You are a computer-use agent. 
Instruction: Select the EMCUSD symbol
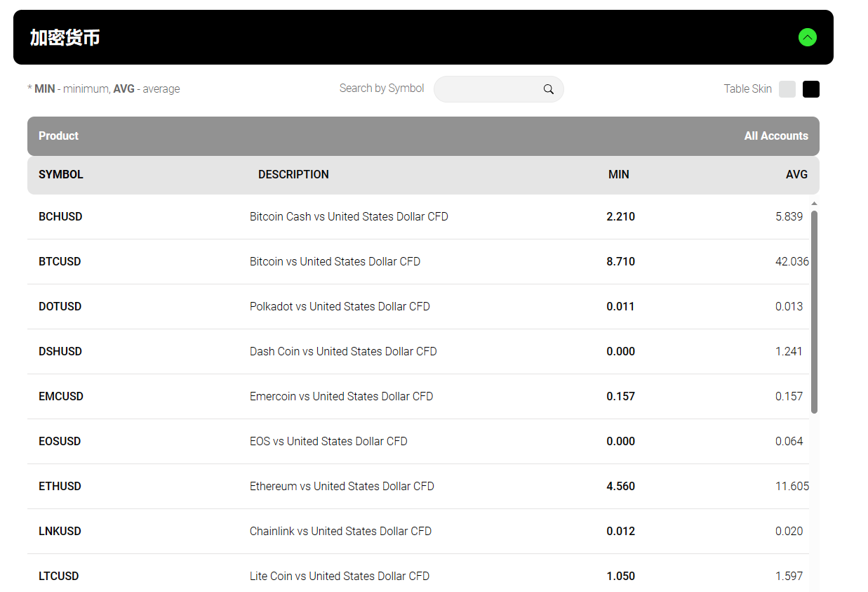pyautogui.click(x=61, y=397)
